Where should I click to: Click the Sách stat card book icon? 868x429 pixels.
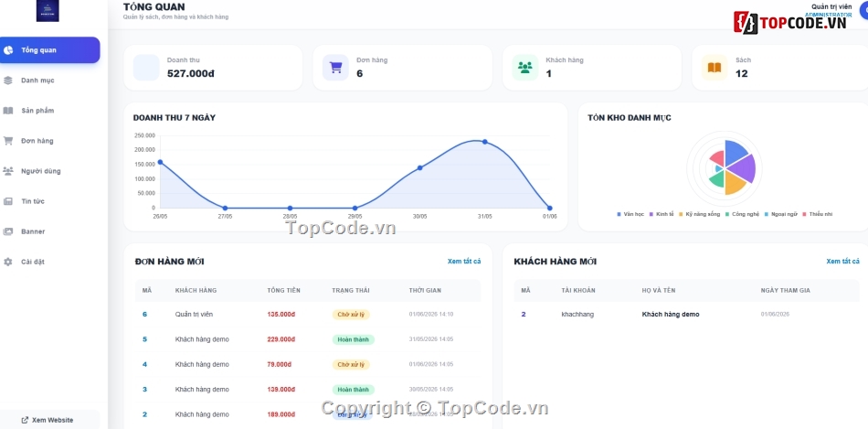715,68
